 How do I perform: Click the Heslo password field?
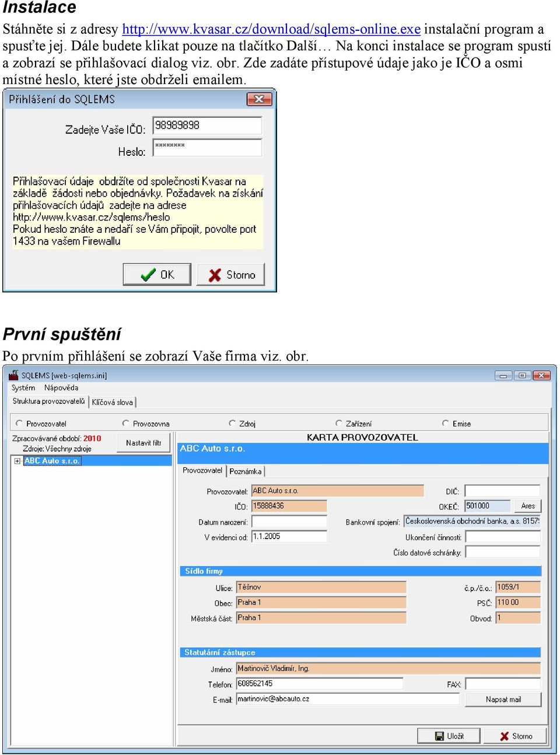[x=207, y=147]
